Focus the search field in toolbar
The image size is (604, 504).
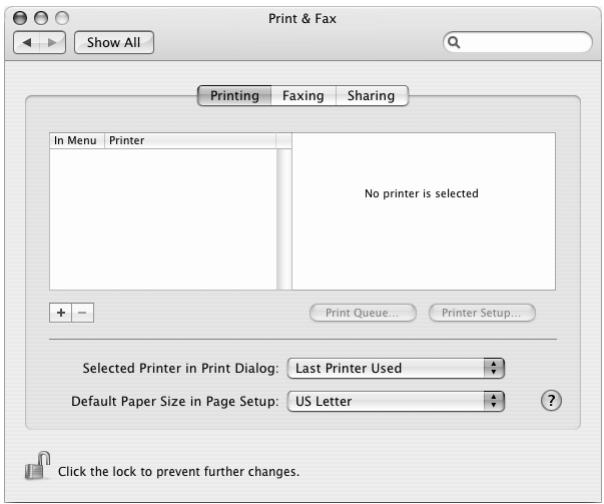pos(518,42)
